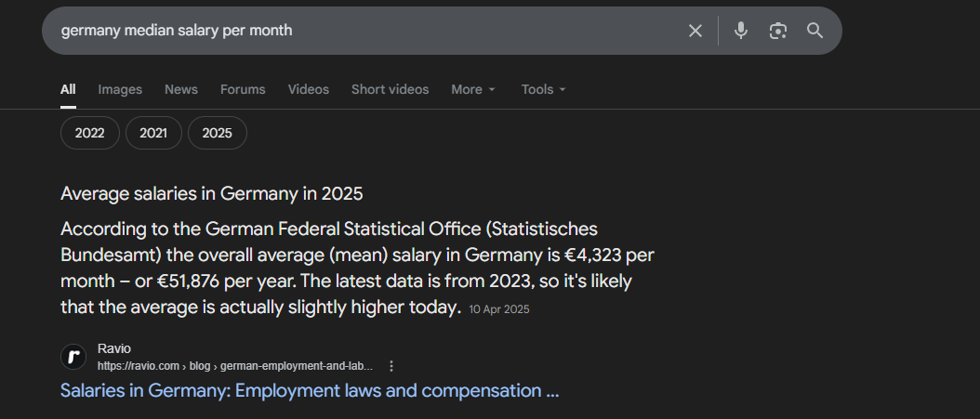
Task: Click the Ravio site favicon
Action: click(x=73, y=357)
